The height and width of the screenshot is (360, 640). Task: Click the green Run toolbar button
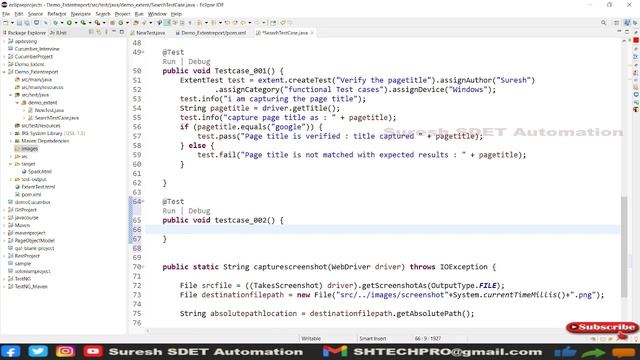point(69,23)
